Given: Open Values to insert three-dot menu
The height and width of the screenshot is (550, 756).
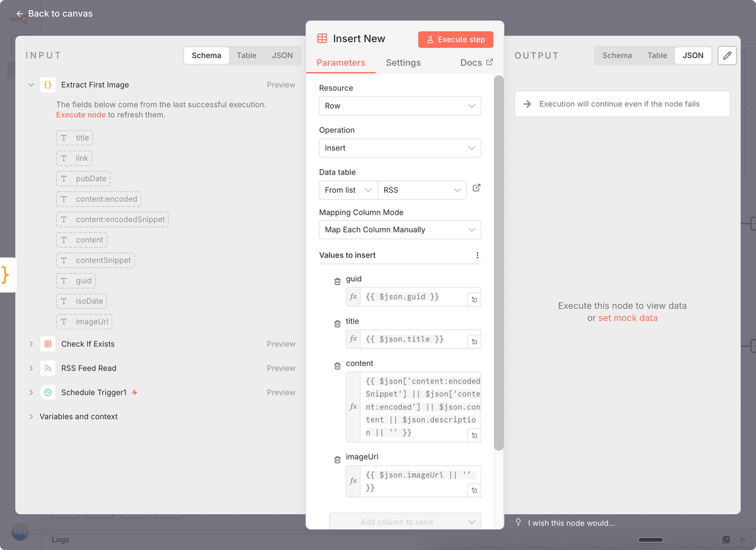Looking at the screenshot, I should click(477, 255).
